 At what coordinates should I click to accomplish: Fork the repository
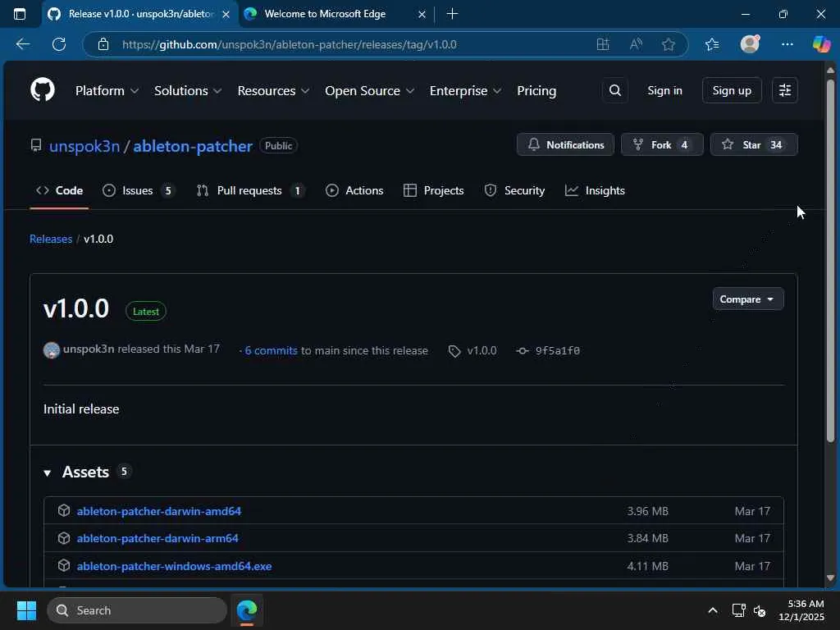(x=662, y=144)
